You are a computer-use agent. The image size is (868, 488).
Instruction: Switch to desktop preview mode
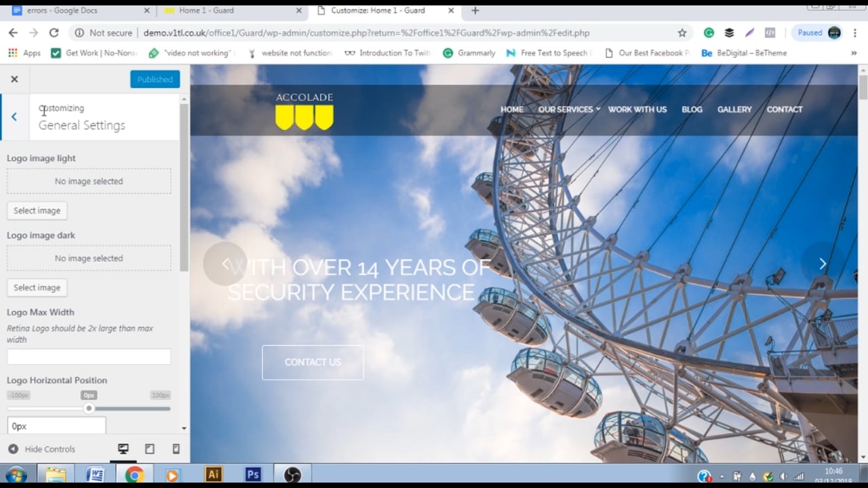tap(123, 449)
